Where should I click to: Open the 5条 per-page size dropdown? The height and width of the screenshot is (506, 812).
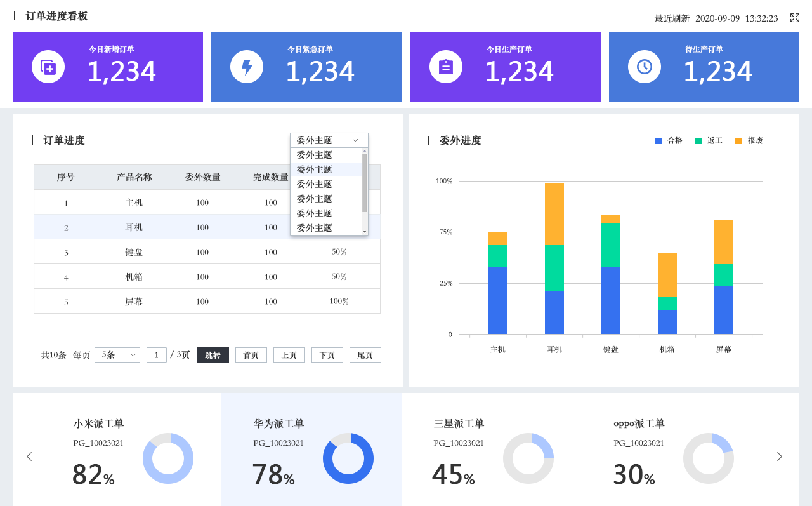pos(117,355)
